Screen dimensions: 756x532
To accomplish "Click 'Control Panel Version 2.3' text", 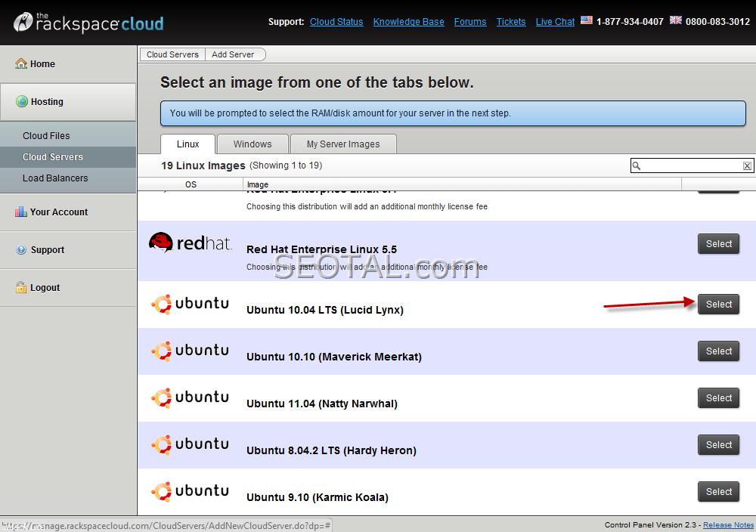I will point(650,524).
